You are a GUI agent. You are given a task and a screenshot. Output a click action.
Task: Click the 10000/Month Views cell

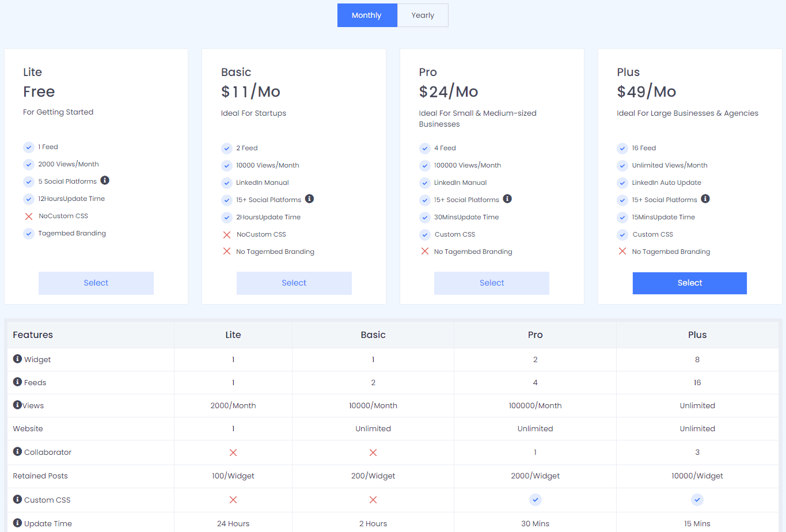point(373,406)
